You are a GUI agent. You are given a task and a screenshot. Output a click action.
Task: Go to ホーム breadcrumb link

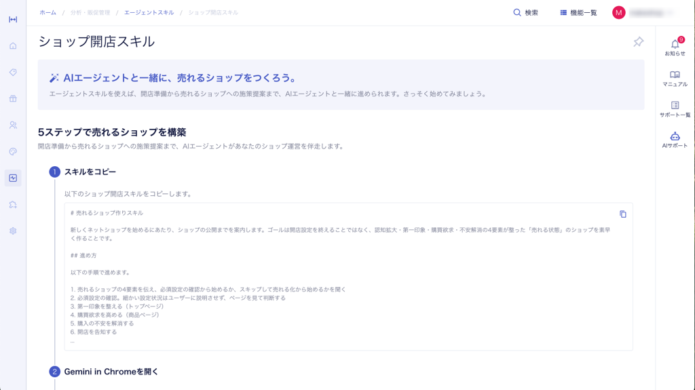click(x=48, y=12)
